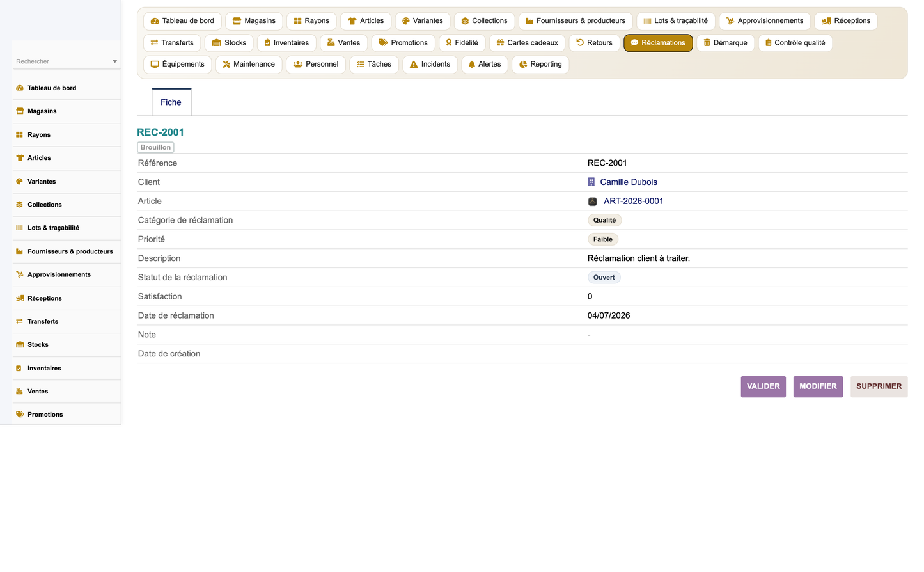Go to Contrôle qualité menu item
This screenshot has height=572, width=924.
click(795, 43)
